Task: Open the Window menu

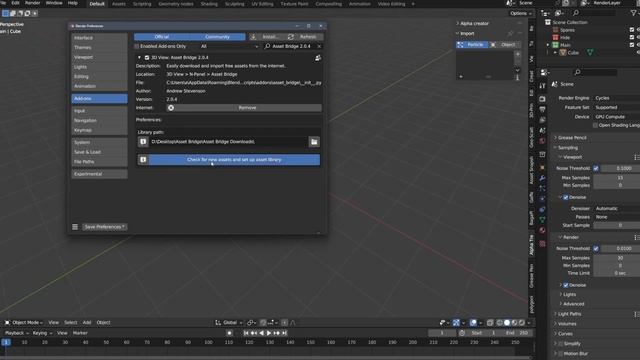Action: (54, 3)
